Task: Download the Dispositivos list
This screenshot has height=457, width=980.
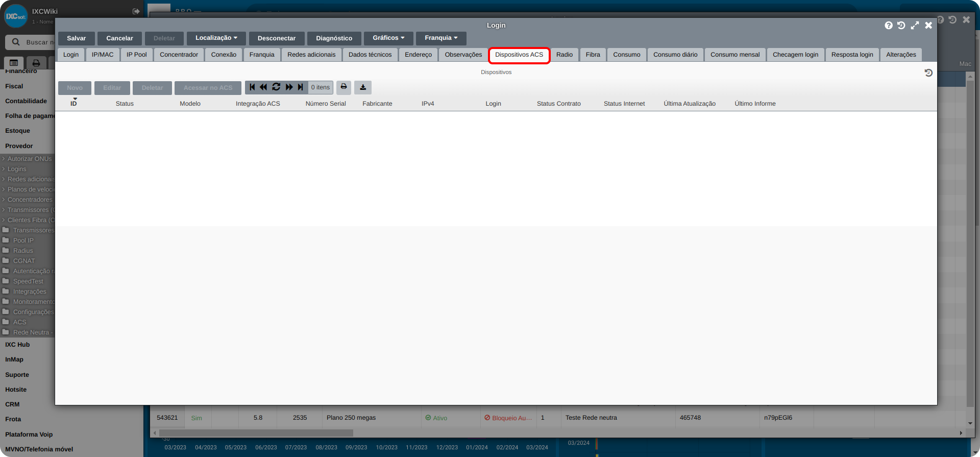Action: pyautogui.click(x=363, y=87)
